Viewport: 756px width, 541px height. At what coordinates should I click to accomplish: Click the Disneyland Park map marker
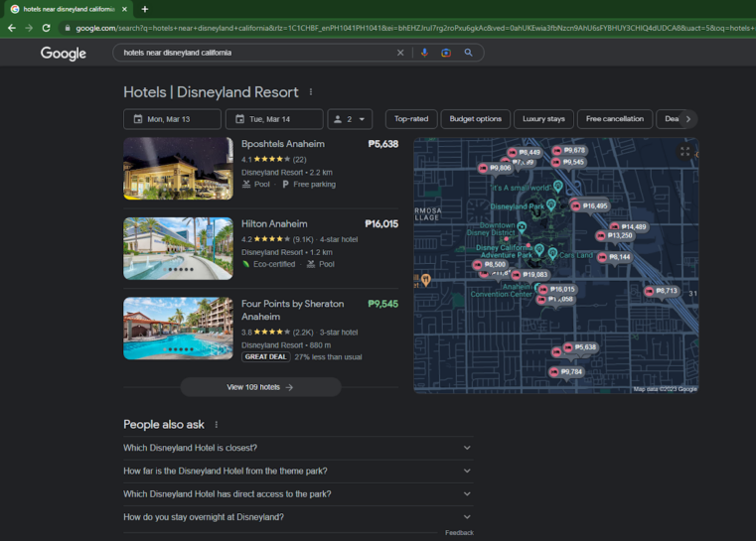pos(551,205)
